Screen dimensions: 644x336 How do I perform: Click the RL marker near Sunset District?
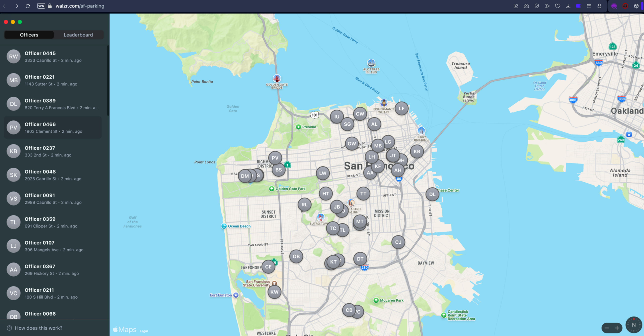coord(304,204)
